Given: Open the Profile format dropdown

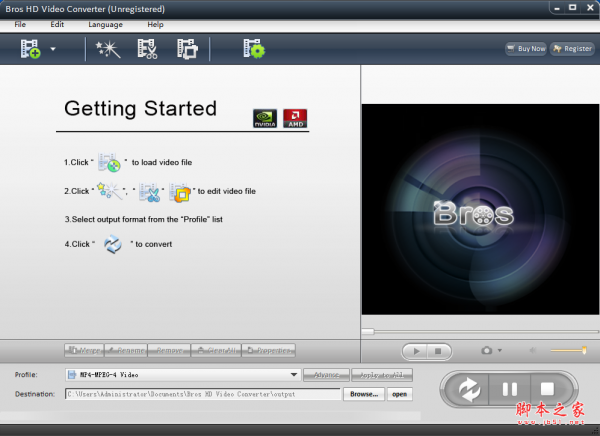Looking at the screenshot, I should [x=183, y=375].
